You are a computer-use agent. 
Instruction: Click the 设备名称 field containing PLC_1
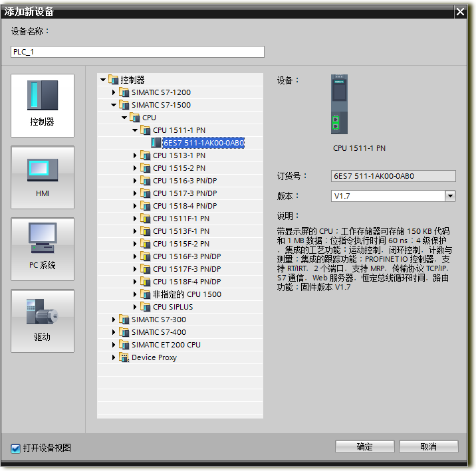pos(138,52)
